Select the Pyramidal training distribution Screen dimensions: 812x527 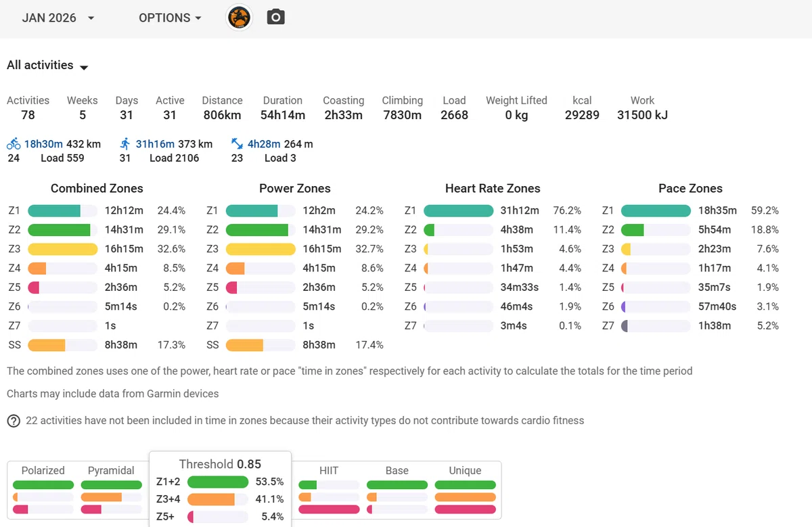(x=111, y=490)
